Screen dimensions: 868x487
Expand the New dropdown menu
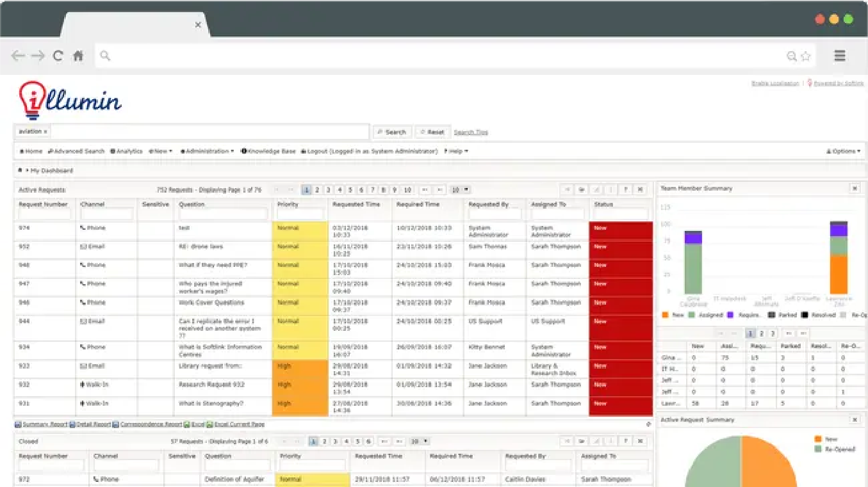click(161, 151)
